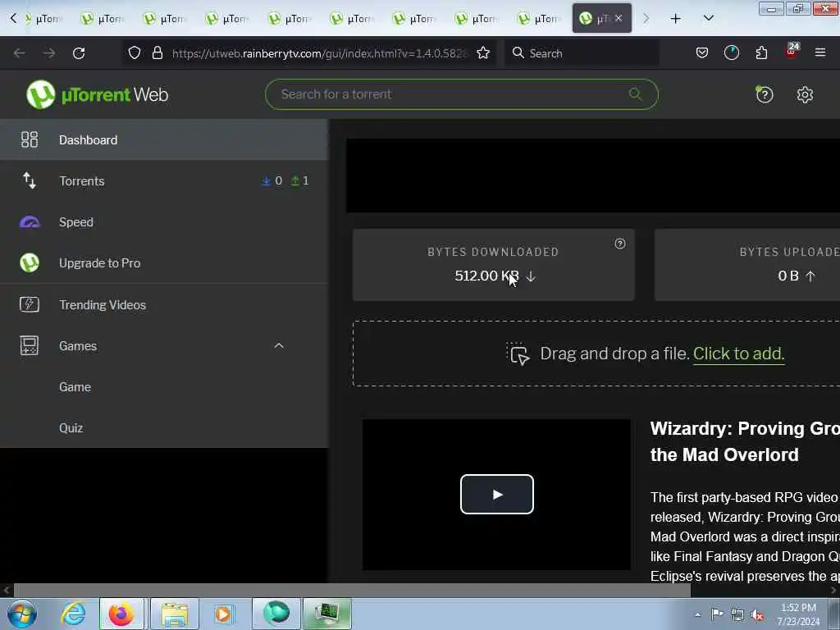This screenshot has height=630, width=840.
Task: Click the site security padlock icon
Action: pyautogui.click(x=157, y=53)
